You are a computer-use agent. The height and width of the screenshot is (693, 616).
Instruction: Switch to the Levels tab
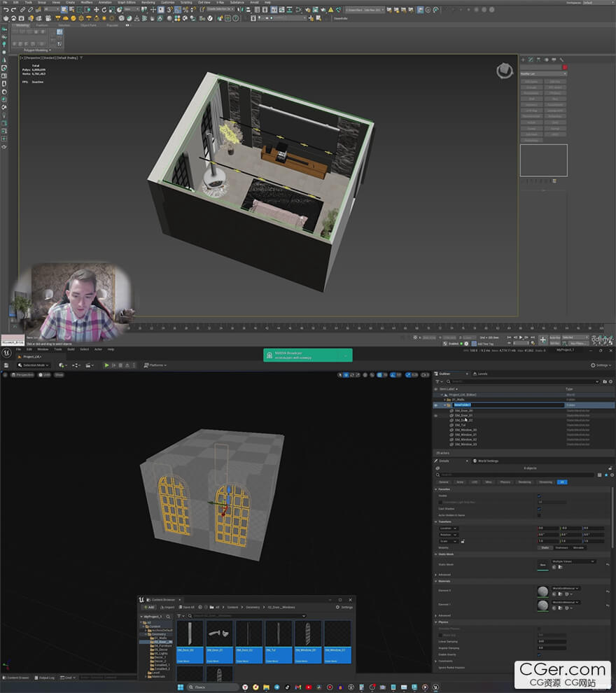click(480, 374)
